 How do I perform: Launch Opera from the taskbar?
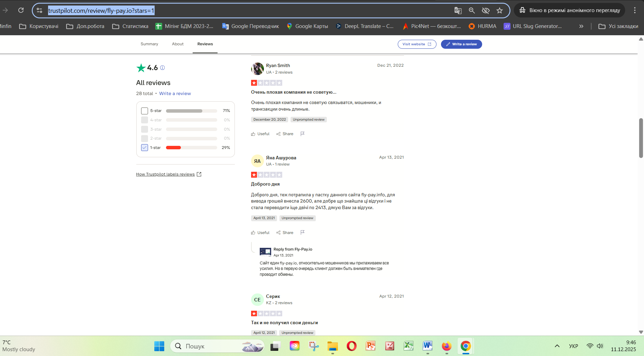[x=351, y=346]
